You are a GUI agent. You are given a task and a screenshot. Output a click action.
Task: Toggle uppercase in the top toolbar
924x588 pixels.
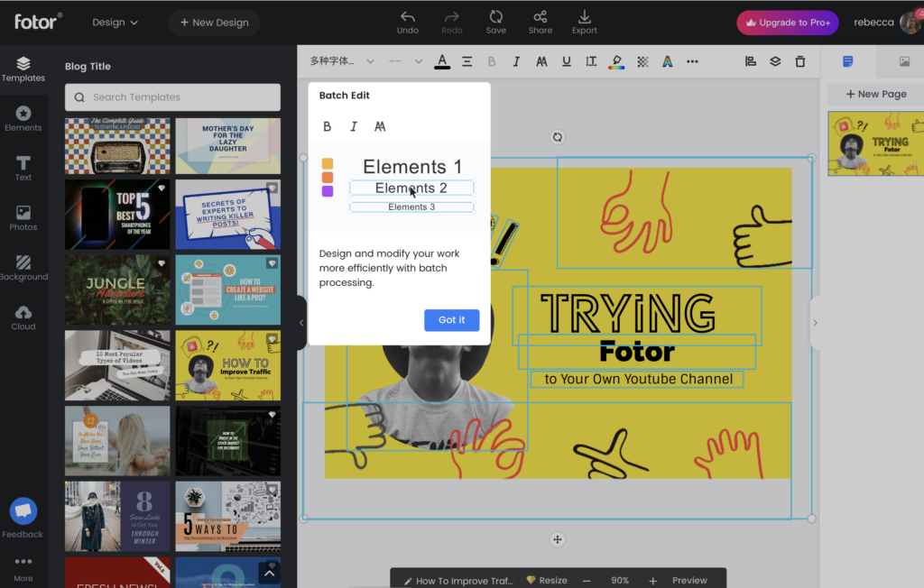541,61
